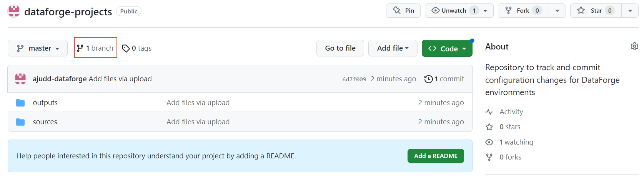
Task: Click the Star count badge showing 0
Action: pos(610,11)
